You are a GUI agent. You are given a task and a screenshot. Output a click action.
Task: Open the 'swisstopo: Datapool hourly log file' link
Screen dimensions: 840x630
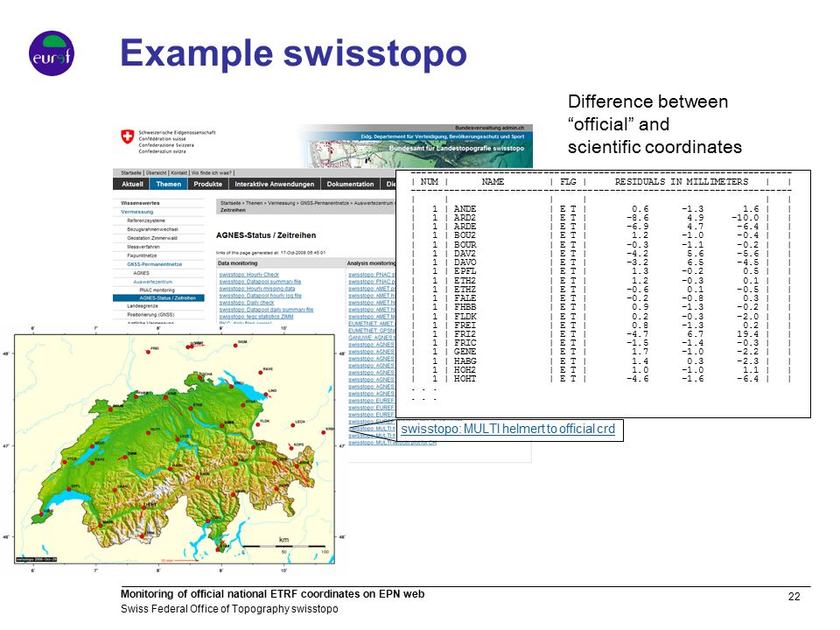(x=261, y=295)
